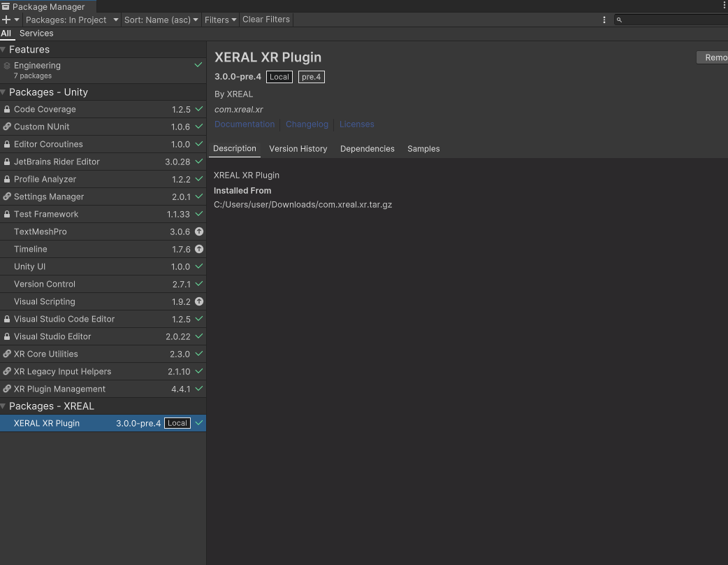Click the install path C:/Users/user/Downloads/com.xreal.xr.tar.gz
728x565 pixels.
pyautogui.click(x=303, y=204)
